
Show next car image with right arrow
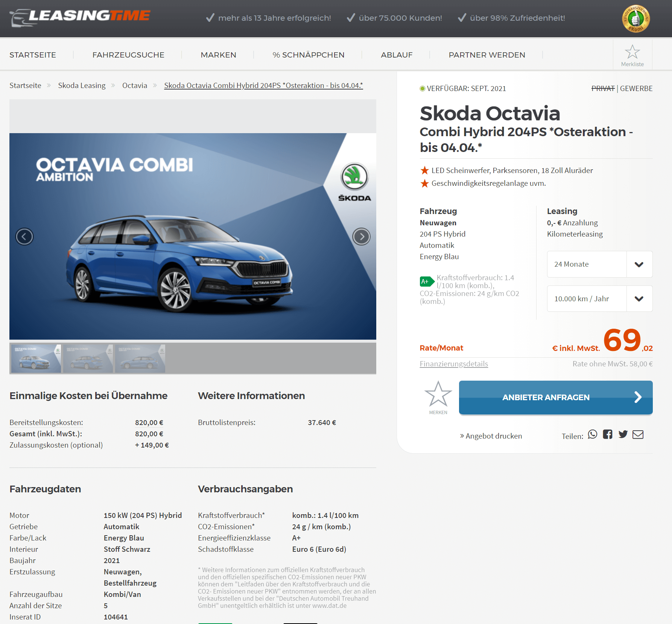362,237
